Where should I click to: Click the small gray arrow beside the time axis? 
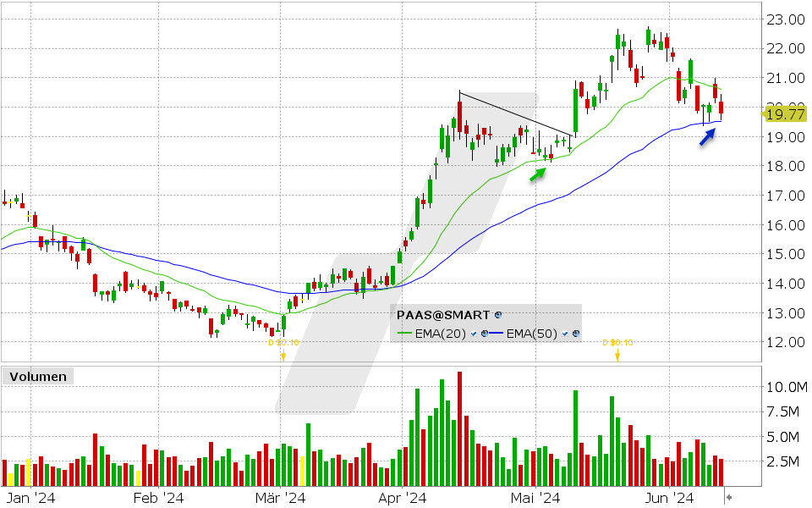coord(729,498)
